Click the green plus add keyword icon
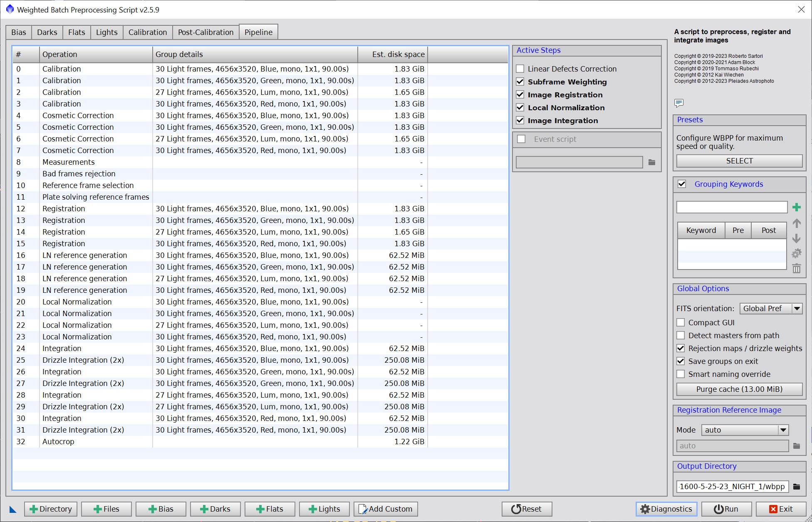The image size is (812, 522). click(796, 207)
